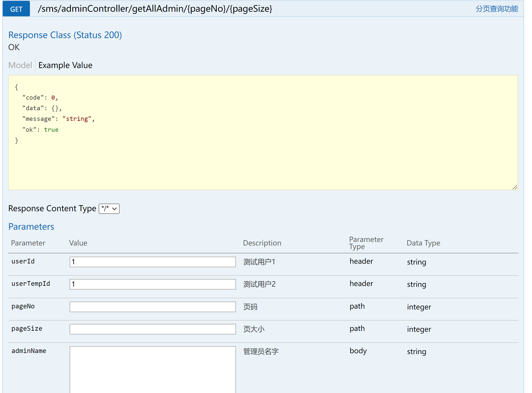Viewport: 532px width, 393px height.
Task: Click the userId parameter name
Action: coord(23,261)
